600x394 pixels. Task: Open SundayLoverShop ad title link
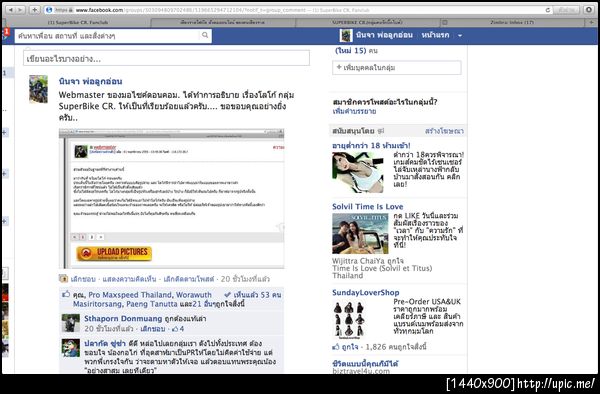(x=365, y=293)
